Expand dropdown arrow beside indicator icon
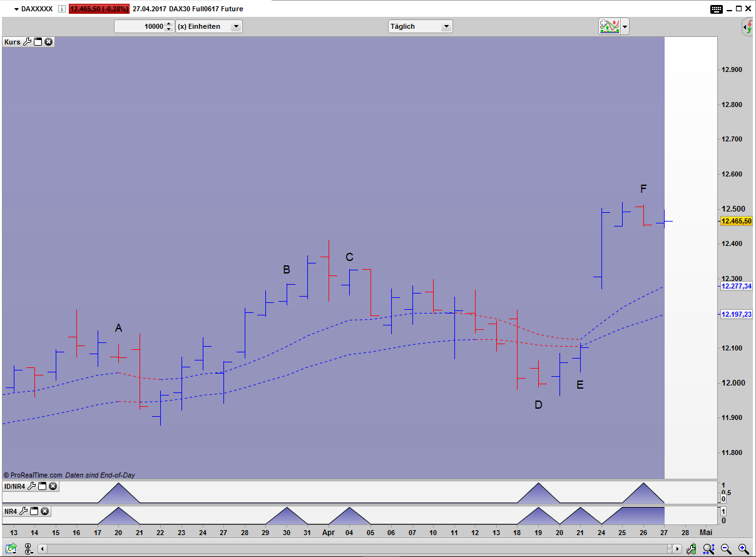The image size is (756, 557). [625, 26]
